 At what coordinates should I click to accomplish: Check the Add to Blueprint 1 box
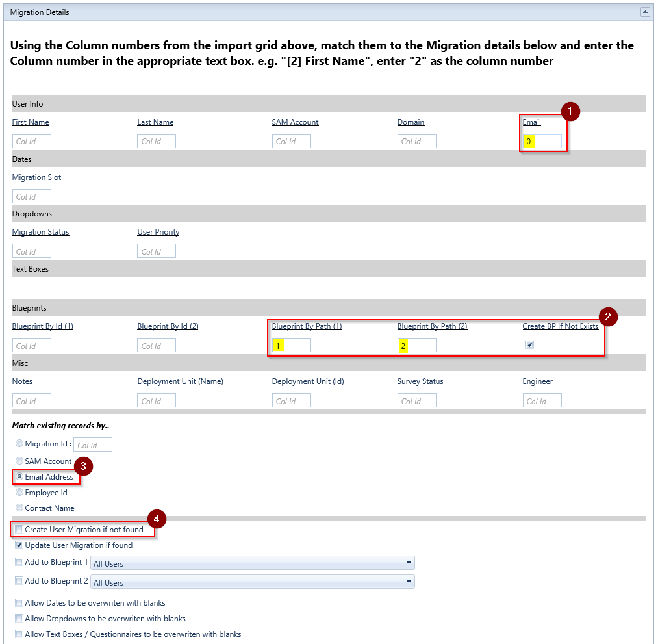[x=19, y=561]
